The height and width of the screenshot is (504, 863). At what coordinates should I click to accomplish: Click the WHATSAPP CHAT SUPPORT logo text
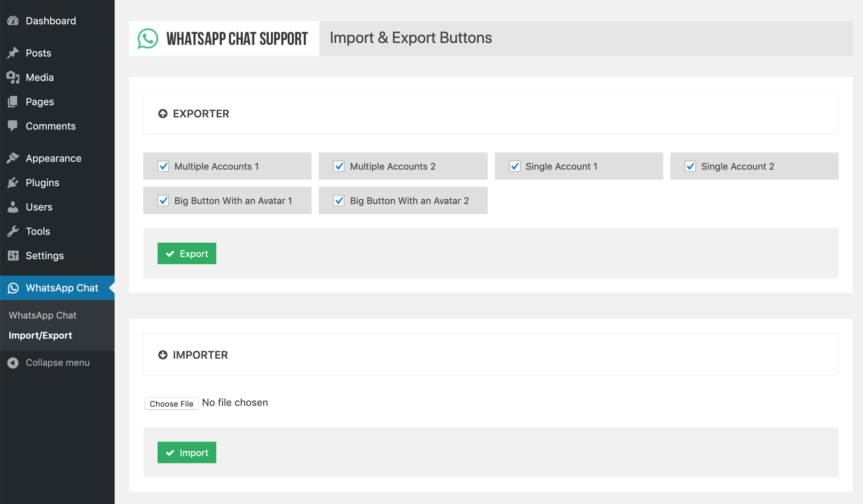(x=237, y=39)
